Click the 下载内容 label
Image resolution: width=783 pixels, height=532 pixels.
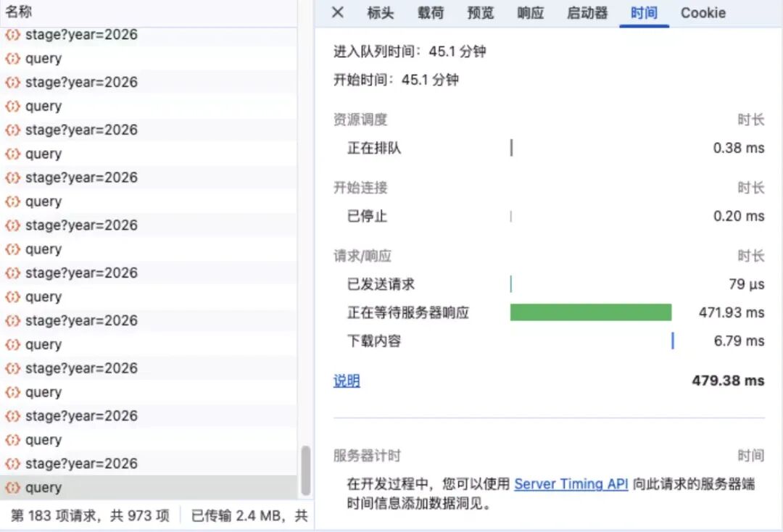(x=374, y=341)
